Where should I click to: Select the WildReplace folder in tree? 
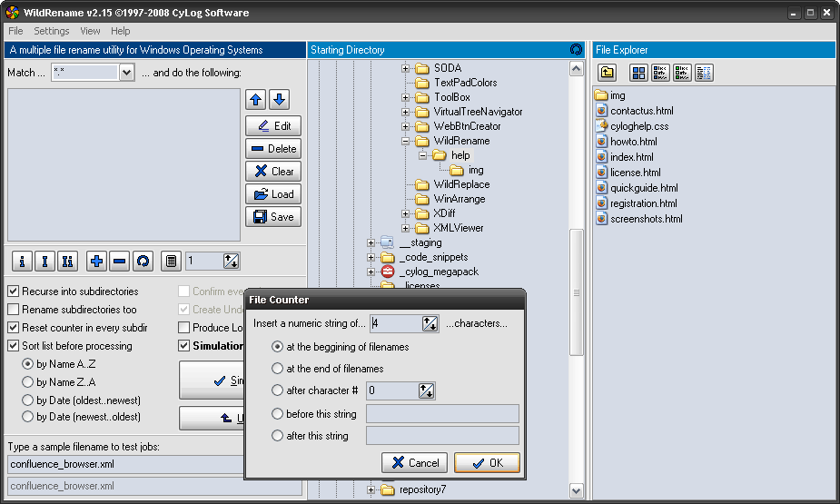pyautogui.click(x=461, y=184)
